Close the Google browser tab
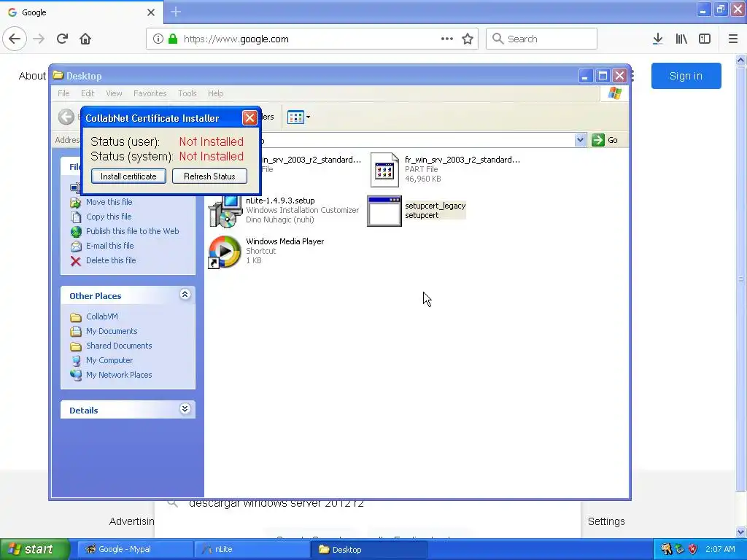The height and width of the screenshot is (560, 747). pyautogui.click(x=151, y=12)
